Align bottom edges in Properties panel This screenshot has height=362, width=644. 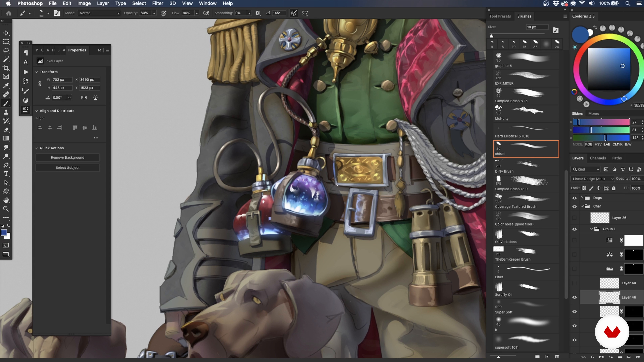94,128
